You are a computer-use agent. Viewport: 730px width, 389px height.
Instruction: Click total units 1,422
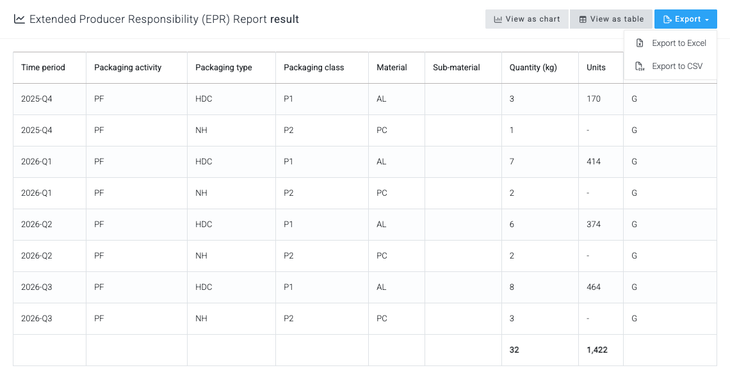[x=597, y=350]
